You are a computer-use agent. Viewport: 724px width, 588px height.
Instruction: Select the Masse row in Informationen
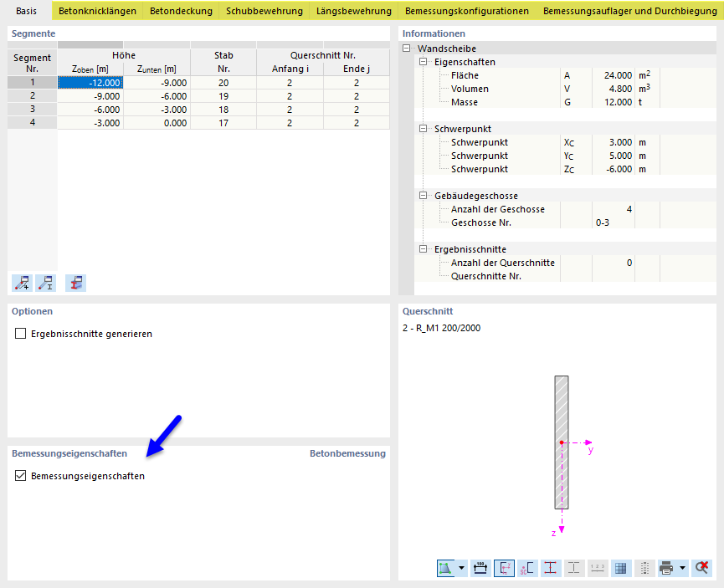click(x=565, y=101)
